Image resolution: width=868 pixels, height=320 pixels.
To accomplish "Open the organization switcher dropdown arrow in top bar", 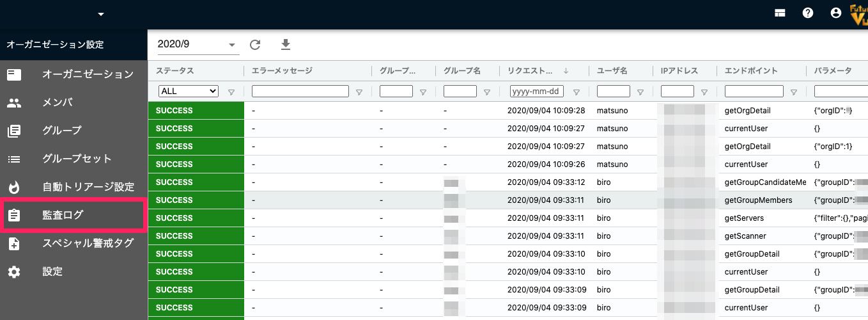I will pos(100,14).
